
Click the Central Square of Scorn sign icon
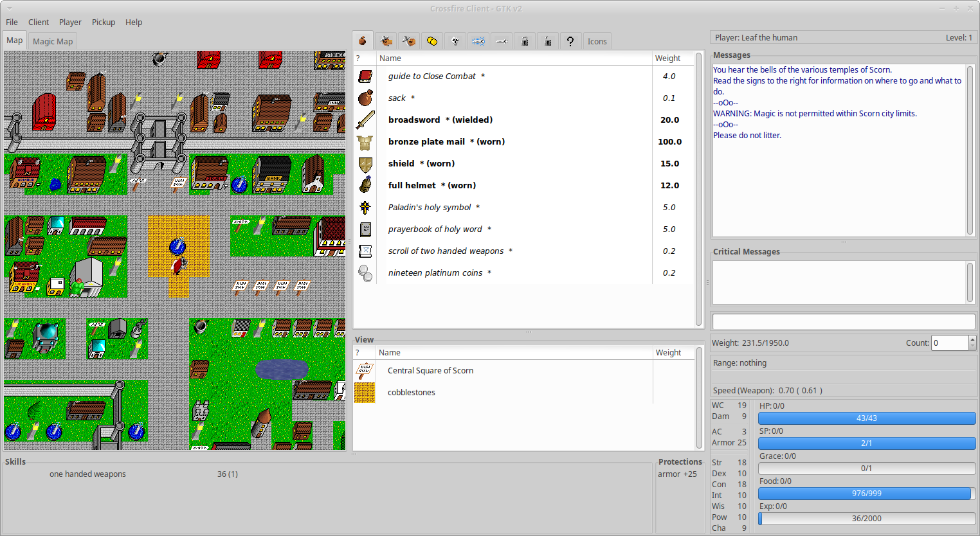click(365, 371)
